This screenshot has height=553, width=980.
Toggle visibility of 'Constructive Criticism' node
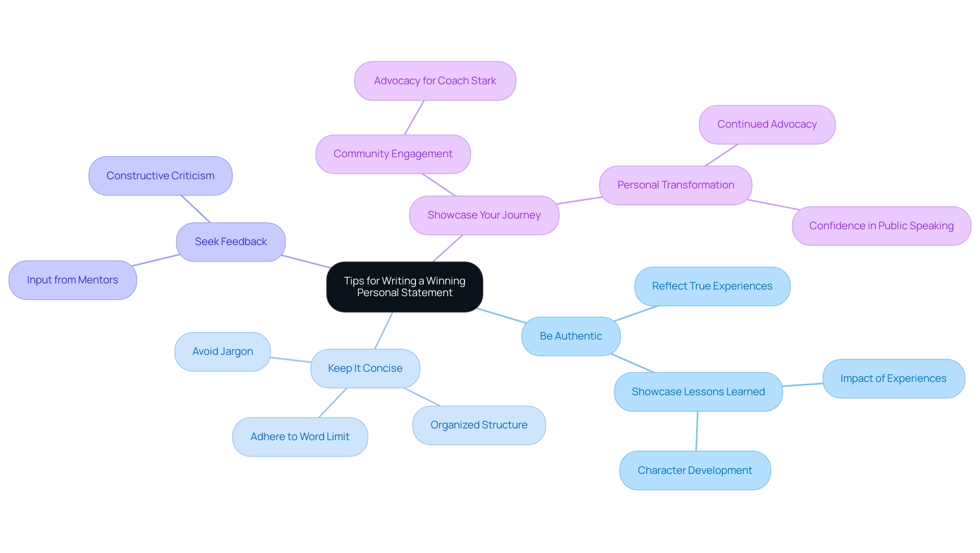[161, 175]
